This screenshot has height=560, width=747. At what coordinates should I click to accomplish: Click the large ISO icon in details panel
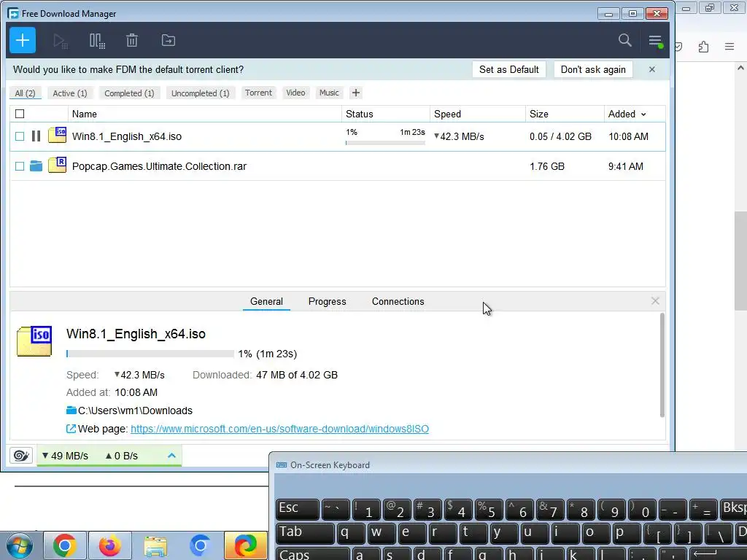click(x=34, y=341)
